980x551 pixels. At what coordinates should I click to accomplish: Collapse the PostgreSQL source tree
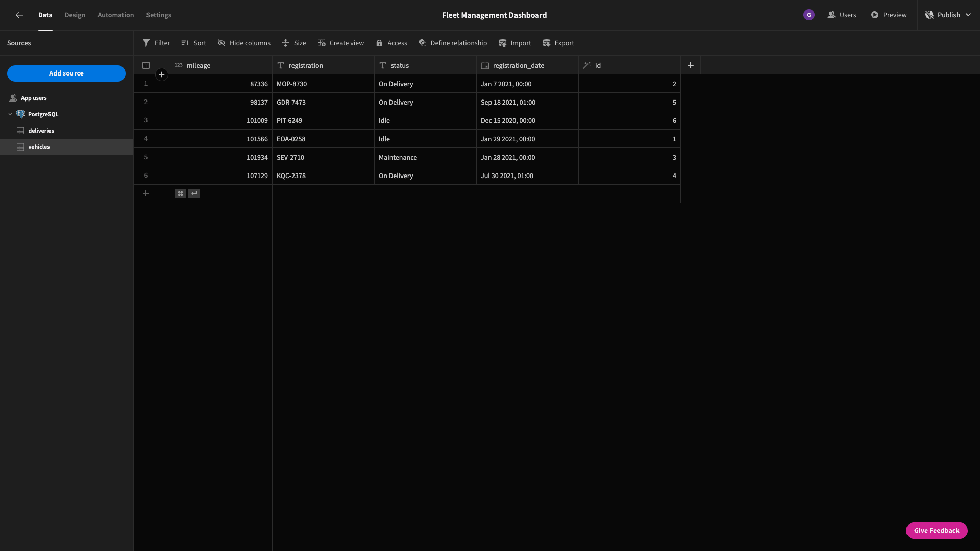click(10, 114)
